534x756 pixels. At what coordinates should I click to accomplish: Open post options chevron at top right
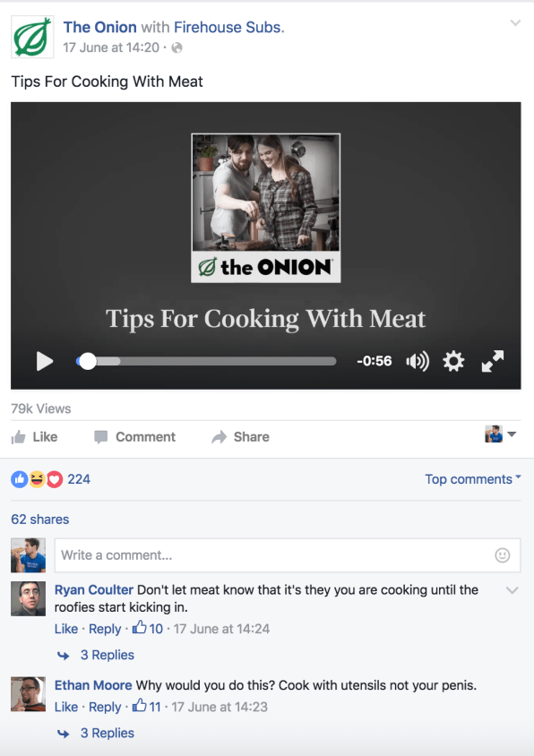pyautogui.click(x=515, y=23)
